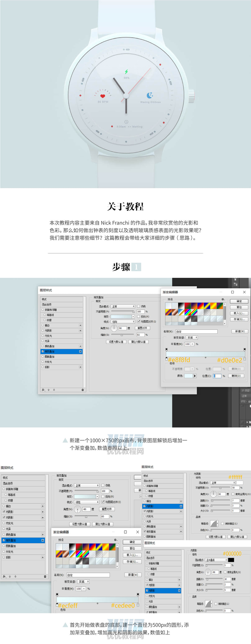Click copper preset in #ecfeff gradient editor
This screenshot has height=644, width=251.
pyautogui.click(x=66, y=553)
